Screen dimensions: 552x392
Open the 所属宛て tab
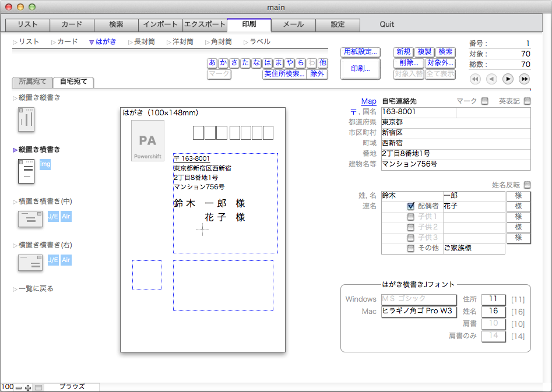click(32, 82)
